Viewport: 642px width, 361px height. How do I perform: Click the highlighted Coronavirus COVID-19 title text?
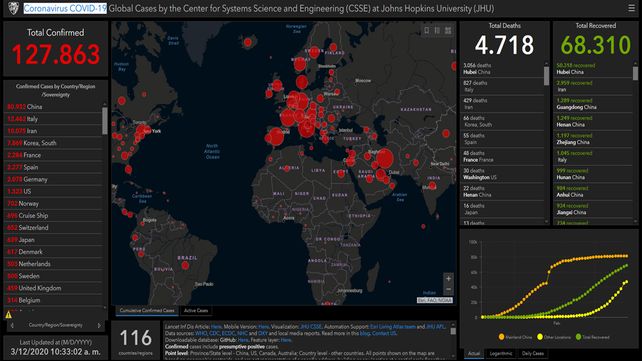point(65,8)
